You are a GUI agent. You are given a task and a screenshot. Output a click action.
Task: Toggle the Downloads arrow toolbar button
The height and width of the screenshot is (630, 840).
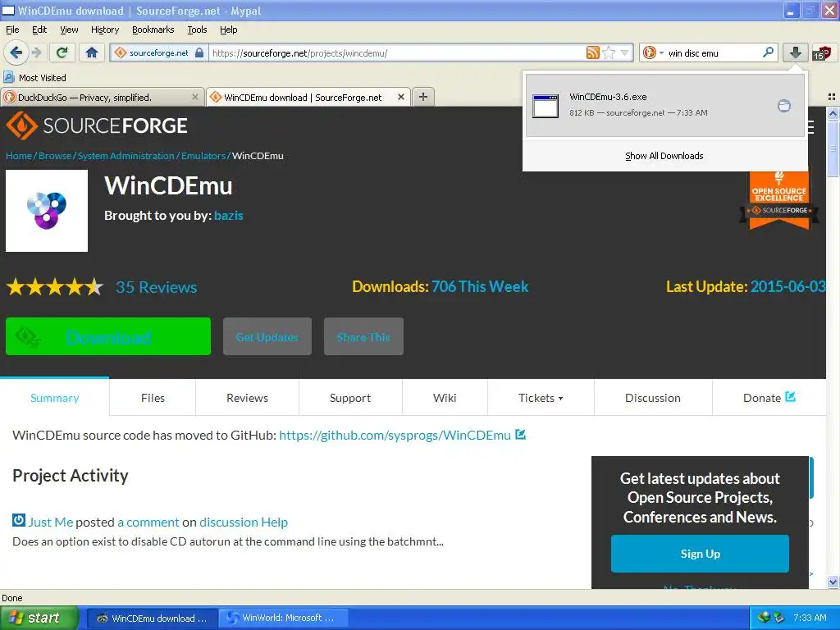click(x=795, y=52)
